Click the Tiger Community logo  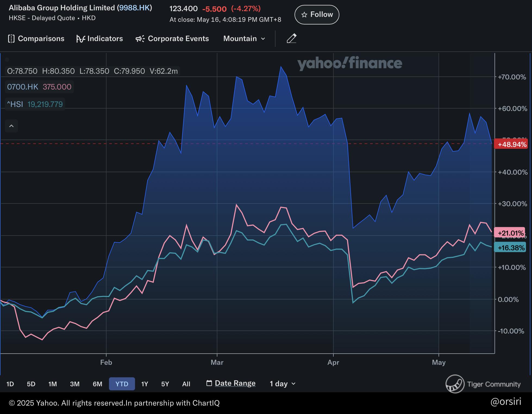point(455,384)
